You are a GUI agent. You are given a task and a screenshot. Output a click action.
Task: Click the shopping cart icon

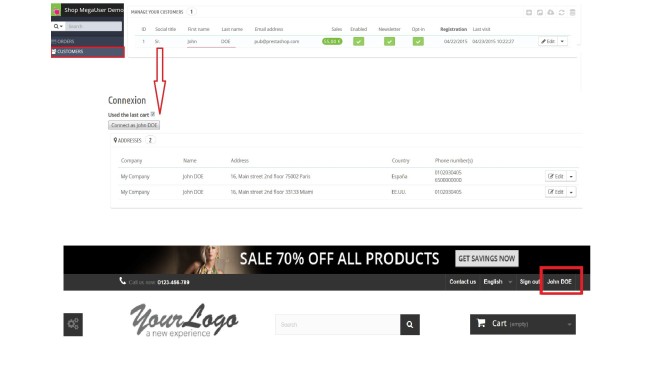[481, 323]
